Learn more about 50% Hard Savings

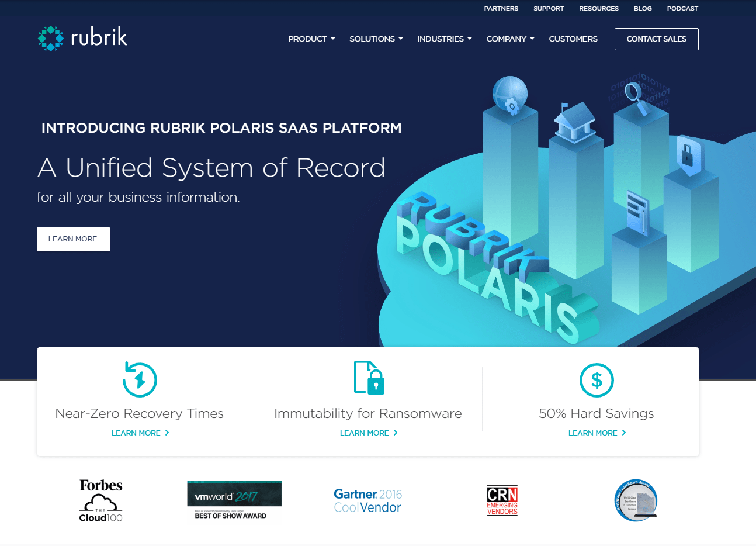click(x=597, y=433)
